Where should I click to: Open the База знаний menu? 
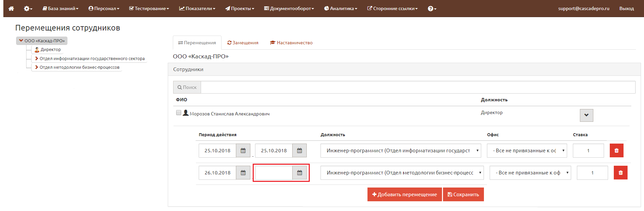point(60,8)
